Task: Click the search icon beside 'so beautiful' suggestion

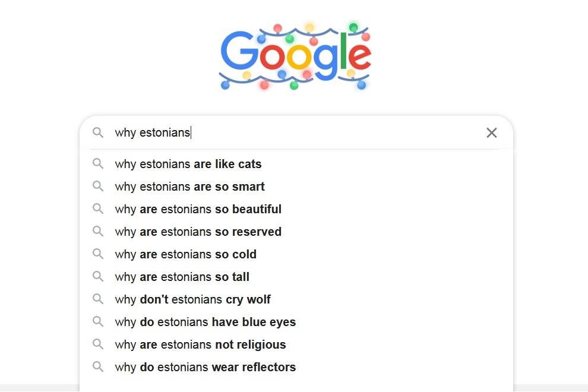Action: point(98,208)
